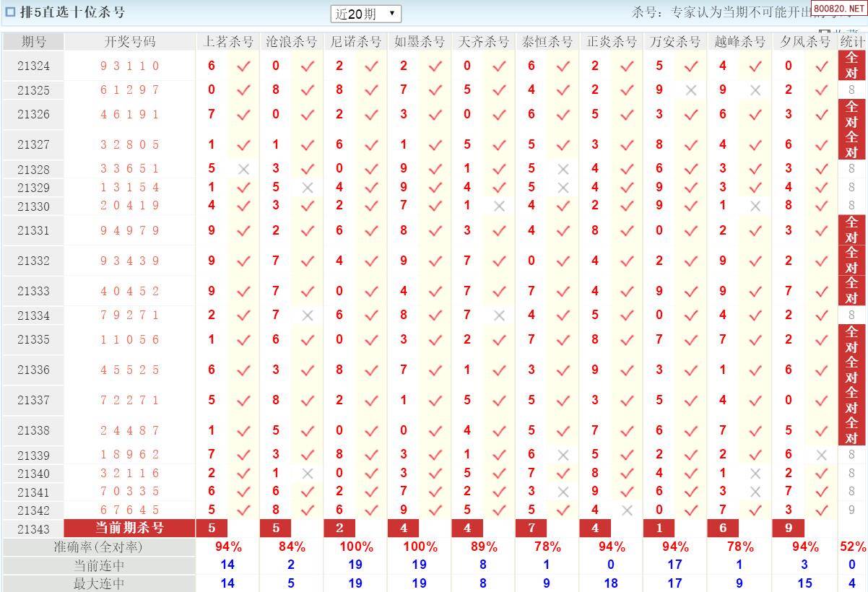Click the X mark for 泰恒杀号 in row 21328
This screenshot has width=868, height=592.
pyautogui.click(x=563, y=169)
